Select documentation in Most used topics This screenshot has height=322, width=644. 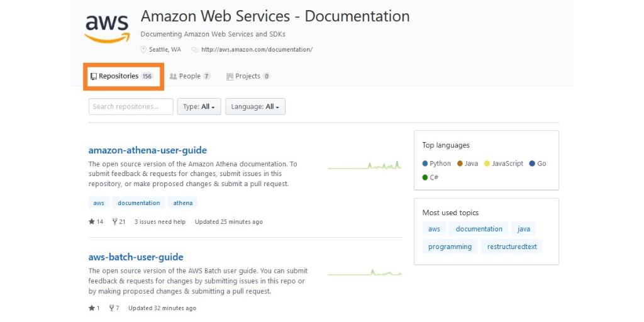pos(479,229)
